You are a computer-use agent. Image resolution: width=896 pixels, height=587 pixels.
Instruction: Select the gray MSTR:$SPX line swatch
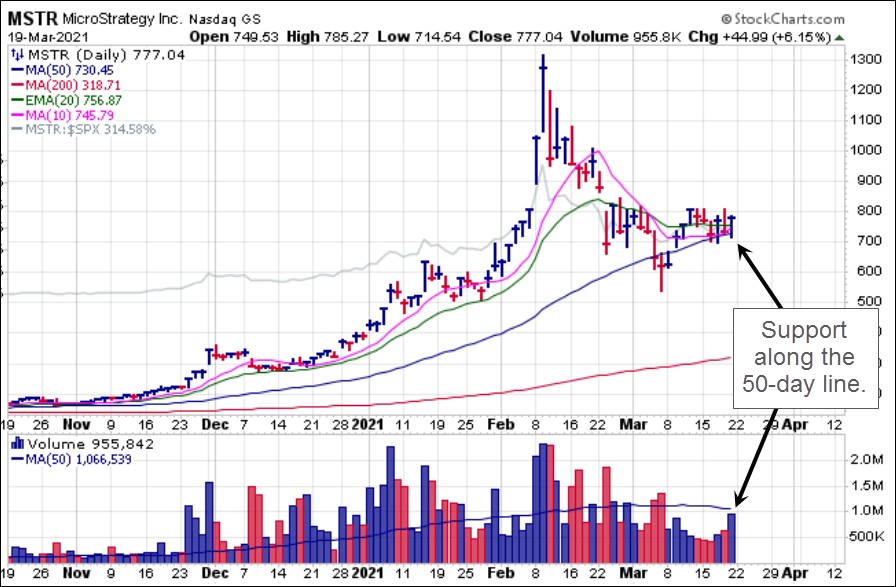pyautogui.click(x=18, y=130)
